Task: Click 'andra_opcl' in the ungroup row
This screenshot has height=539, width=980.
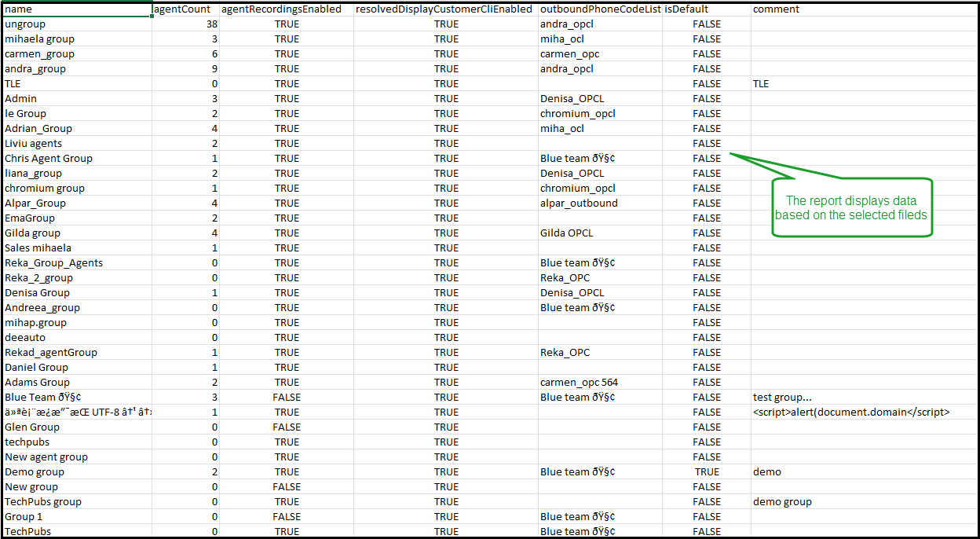Action: 600,24
